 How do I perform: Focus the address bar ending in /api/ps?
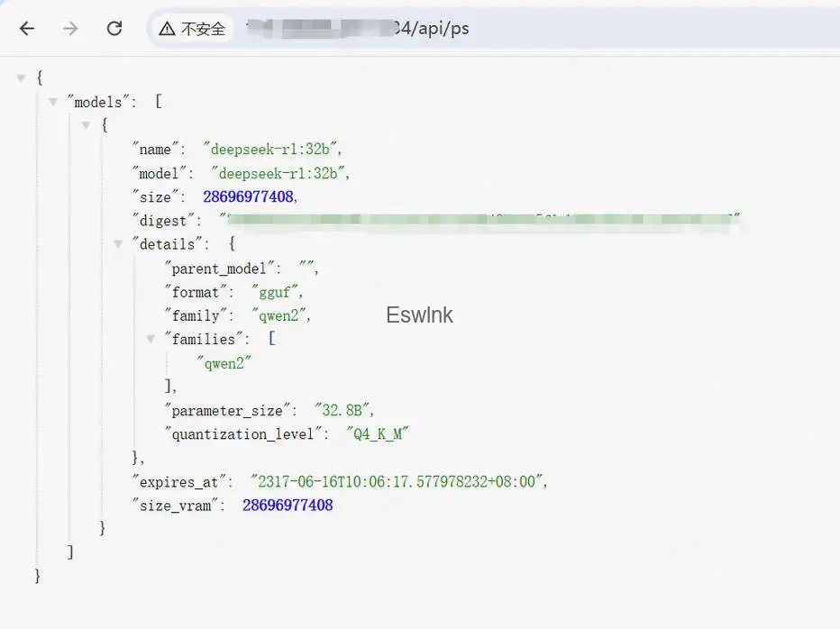click(541, 29)
